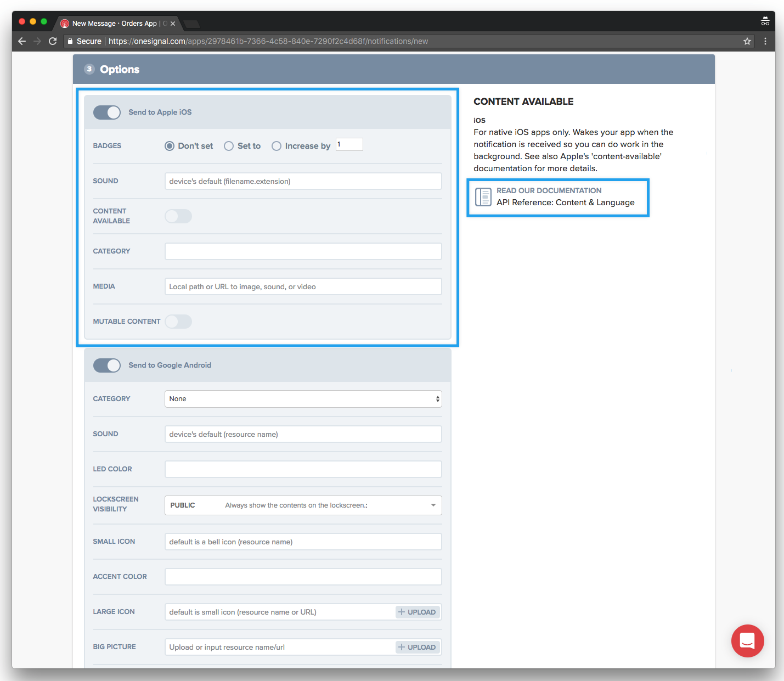Click the secure padlock icon
The height and width of the screenshot is (681, 784).
70,41
